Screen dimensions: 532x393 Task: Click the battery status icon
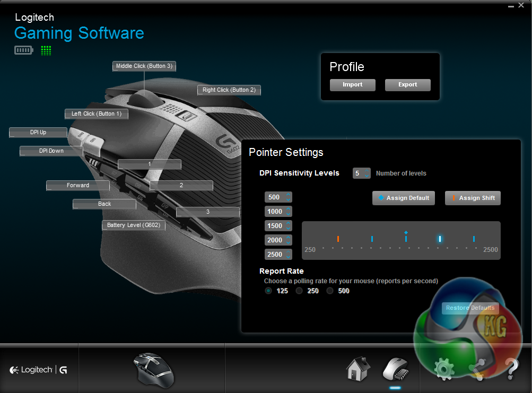click(x=23, y=50)
